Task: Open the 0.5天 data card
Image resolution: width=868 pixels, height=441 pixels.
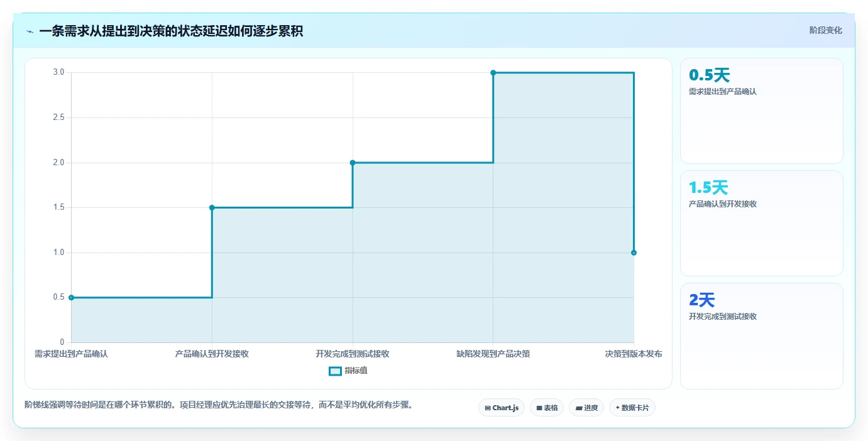Action: click(761, 111)
